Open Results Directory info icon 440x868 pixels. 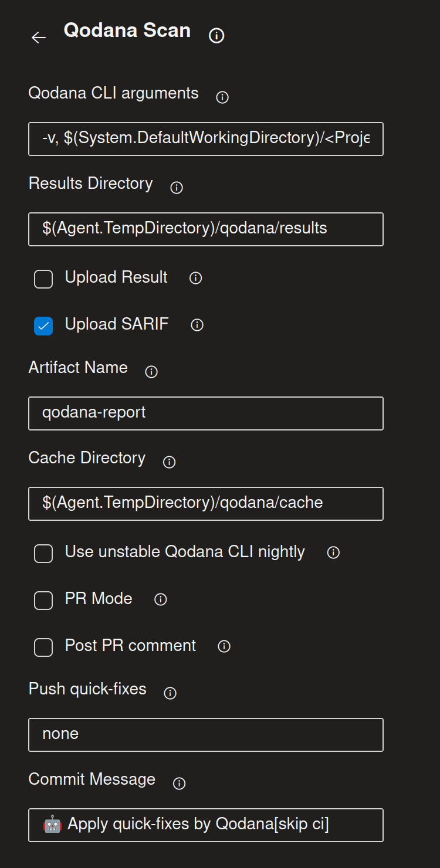(x=176, y=187)
